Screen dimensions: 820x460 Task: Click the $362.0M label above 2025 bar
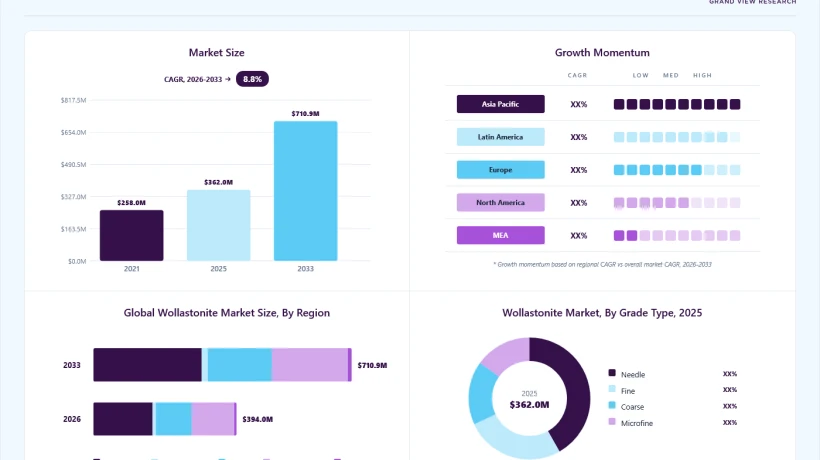click(219, 182)
